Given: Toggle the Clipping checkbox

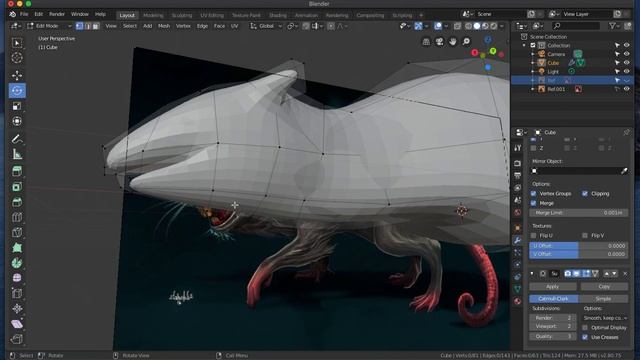Looking at the screenshot, I should [x=585, y=193].
